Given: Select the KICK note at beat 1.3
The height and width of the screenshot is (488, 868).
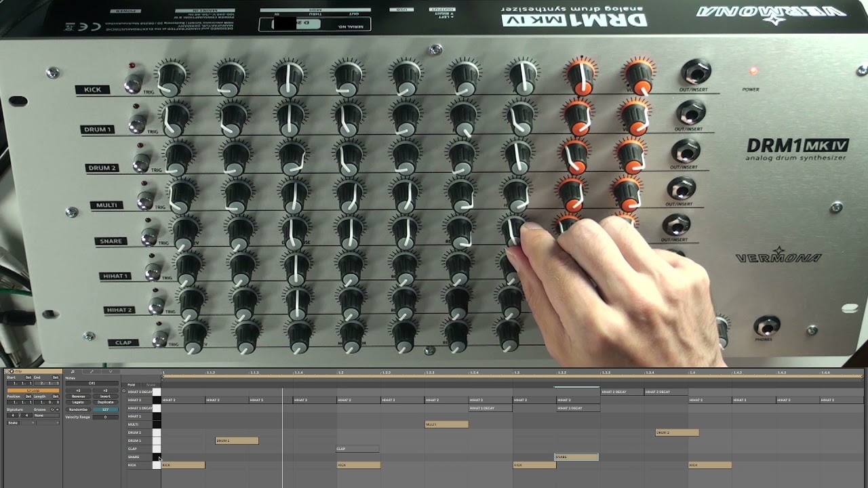Looking at the screenshot, I should (534, 465).
